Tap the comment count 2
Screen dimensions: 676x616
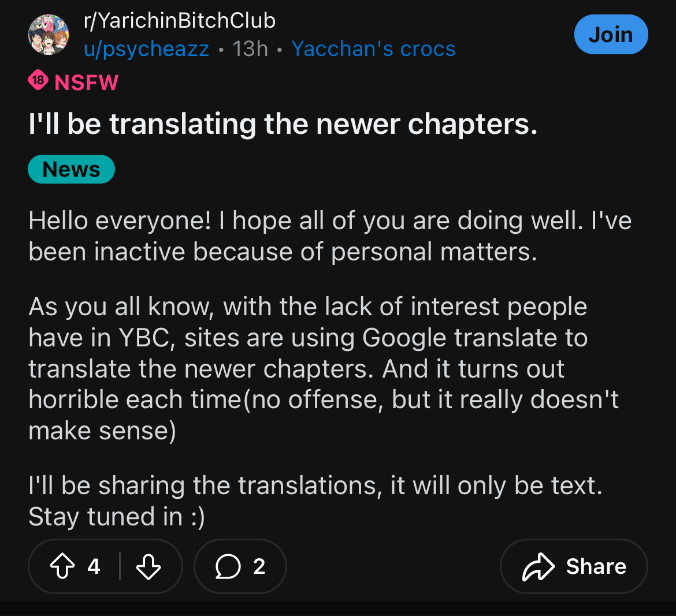click(x=259, y=566)
